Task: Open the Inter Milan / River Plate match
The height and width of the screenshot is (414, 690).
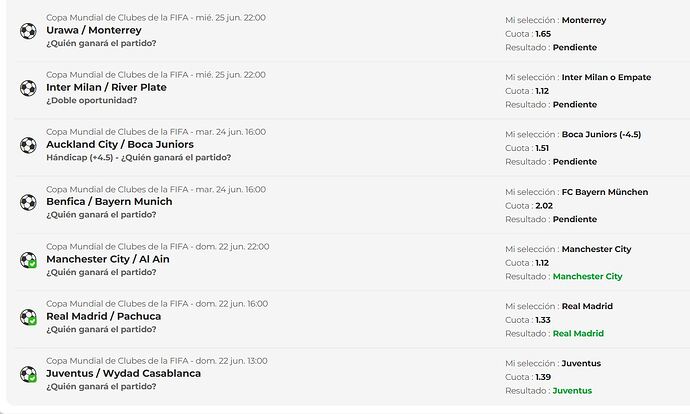Action: (x=106, y=88)
